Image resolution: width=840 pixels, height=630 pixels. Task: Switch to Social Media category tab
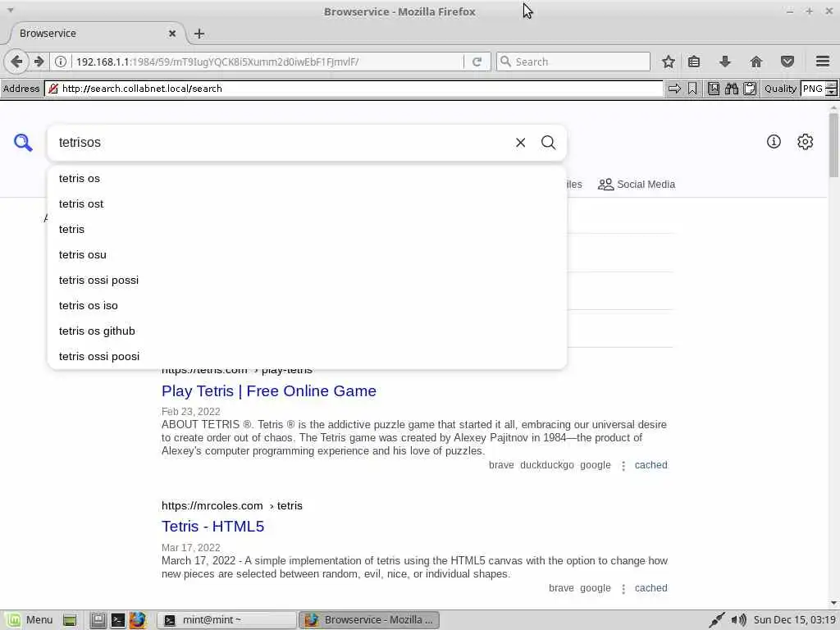tap(637, 185)
